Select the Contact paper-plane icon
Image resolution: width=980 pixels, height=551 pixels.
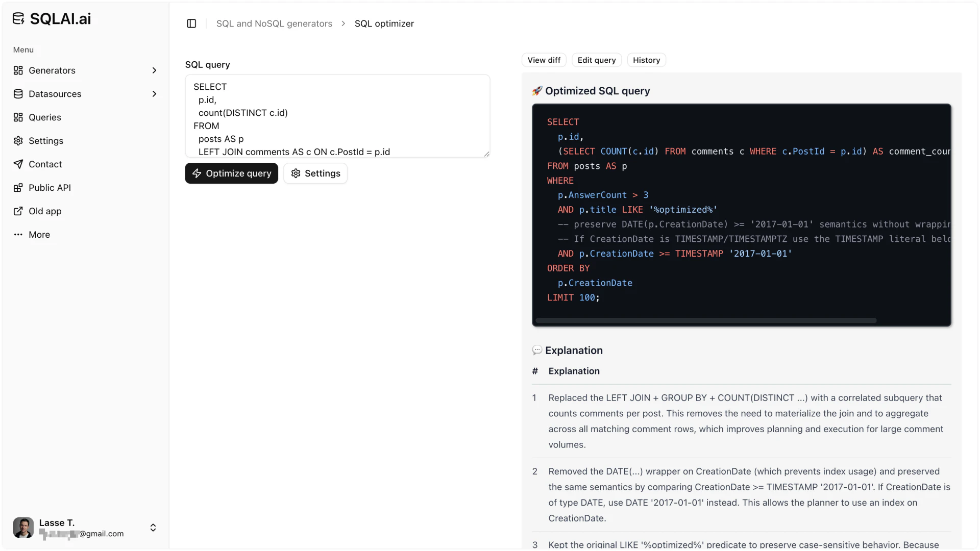tap(18, 164)
